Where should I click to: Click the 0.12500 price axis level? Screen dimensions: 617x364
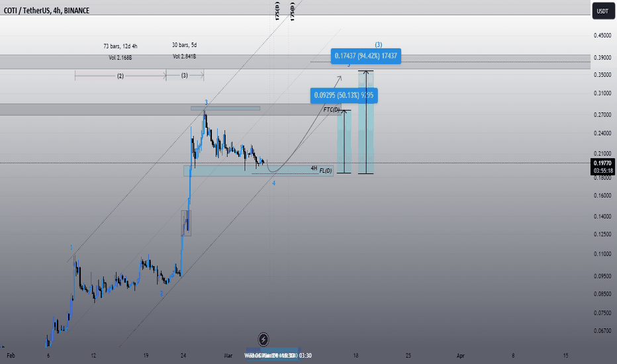602,234
